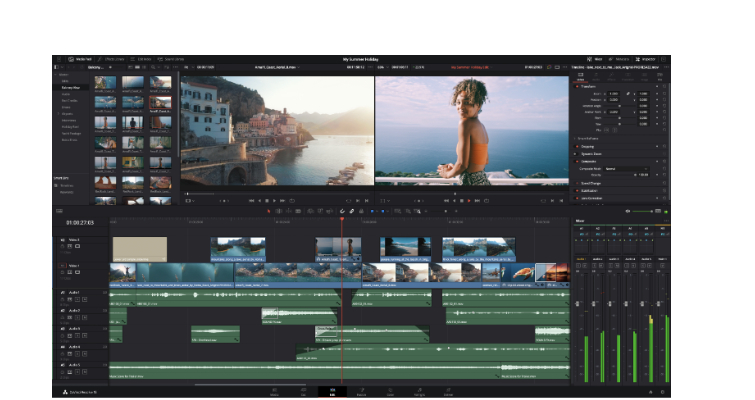This screenshot has height=400, width=755.
Task: Play the source viewer clip
Action: point(275,201)
